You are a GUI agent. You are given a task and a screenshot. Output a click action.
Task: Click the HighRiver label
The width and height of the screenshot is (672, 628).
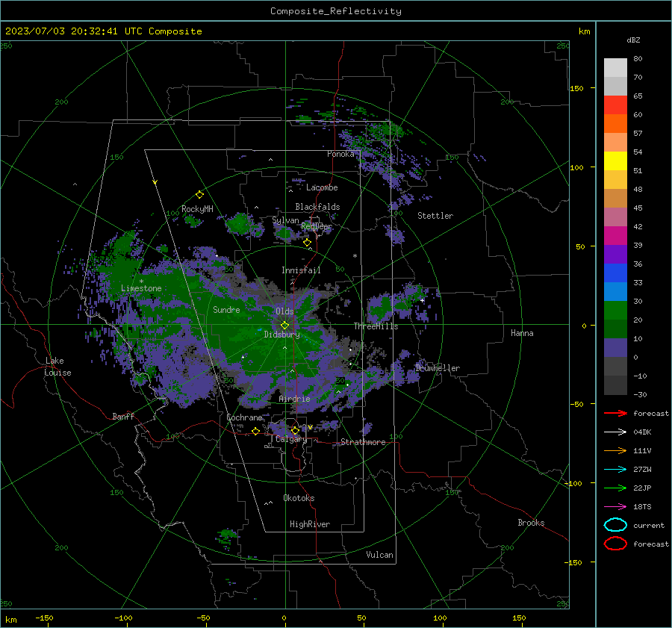(x=309, y=524)
